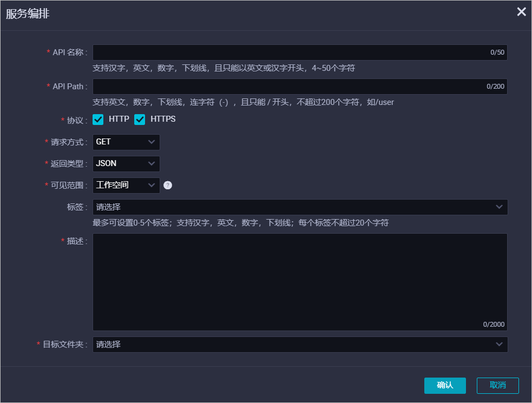This screenshot has height=403, width=532.
Task: Uncheck the HTTPS protocol checkbox
Action: point(140,120)
